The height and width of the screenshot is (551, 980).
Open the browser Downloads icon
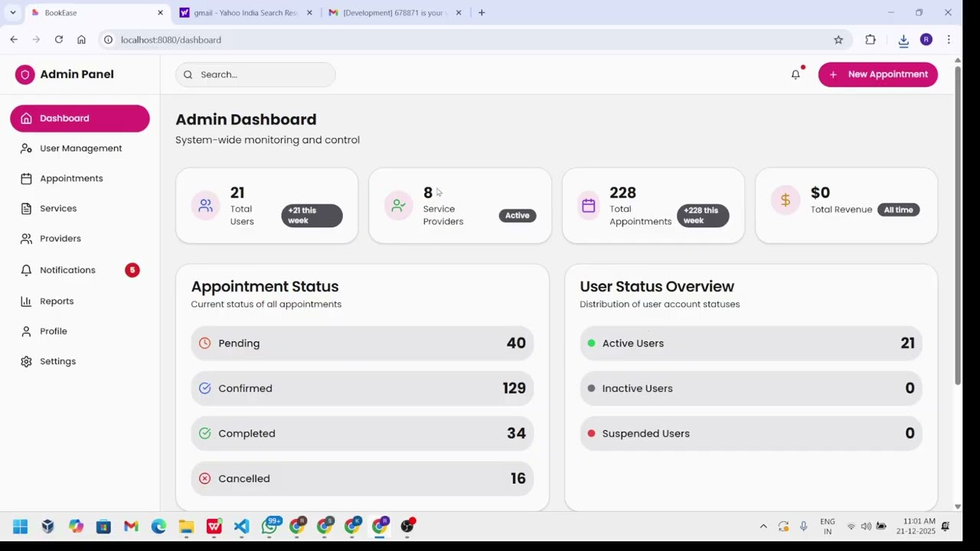903,41
